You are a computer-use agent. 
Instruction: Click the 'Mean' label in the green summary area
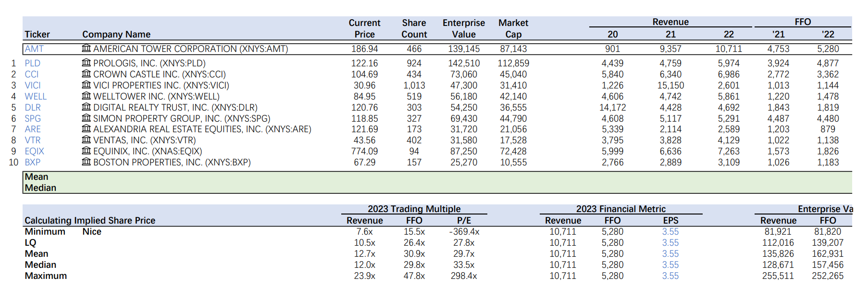37,177
